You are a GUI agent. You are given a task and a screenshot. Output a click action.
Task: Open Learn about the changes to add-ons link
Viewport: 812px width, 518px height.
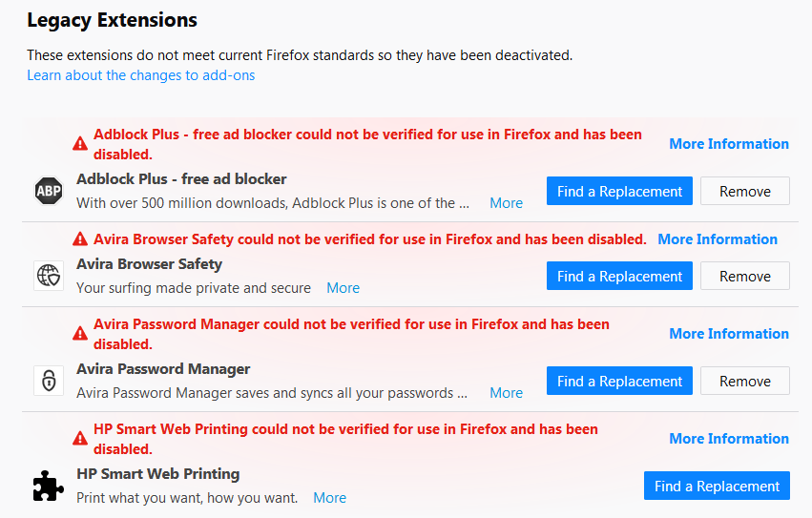[141, 75]
